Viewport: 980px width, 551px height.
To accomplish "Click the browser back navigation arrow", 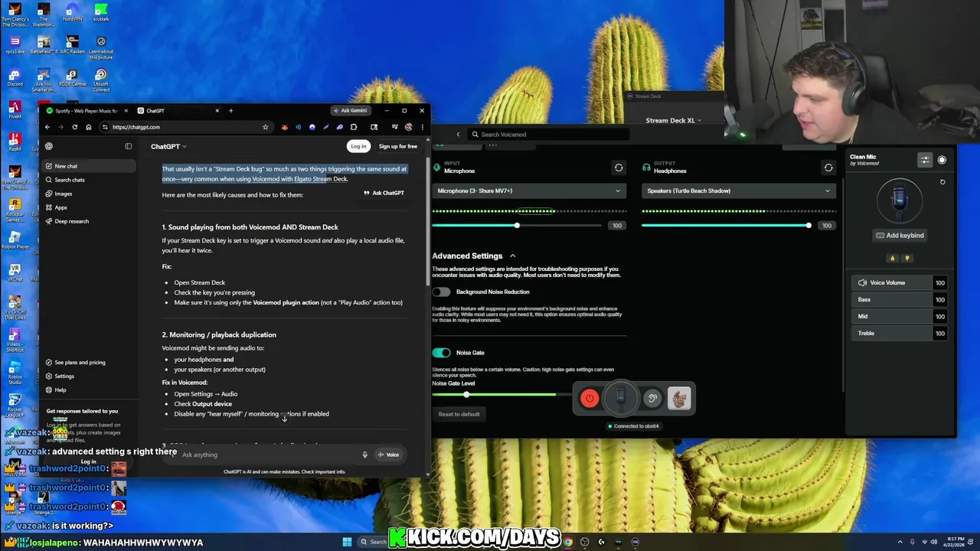I will tap(47, 127).
